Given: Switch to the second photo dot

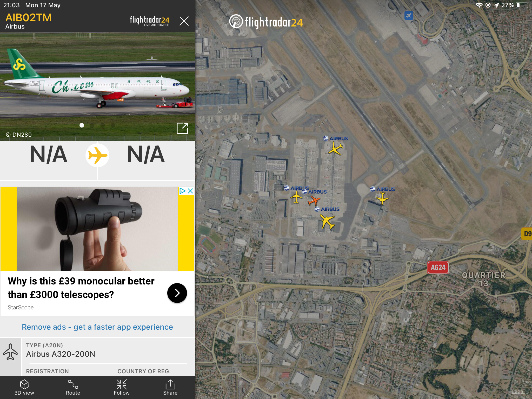Looking at the screenshot, I should pos(92,125).
